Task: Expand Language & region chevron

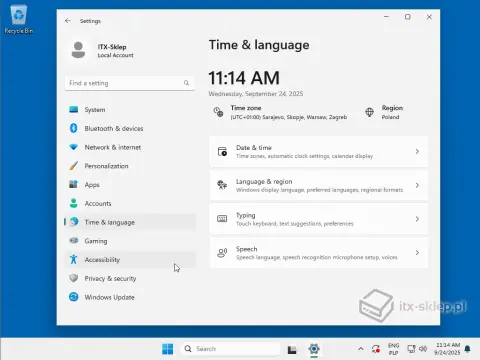Action: coord(417,185)
